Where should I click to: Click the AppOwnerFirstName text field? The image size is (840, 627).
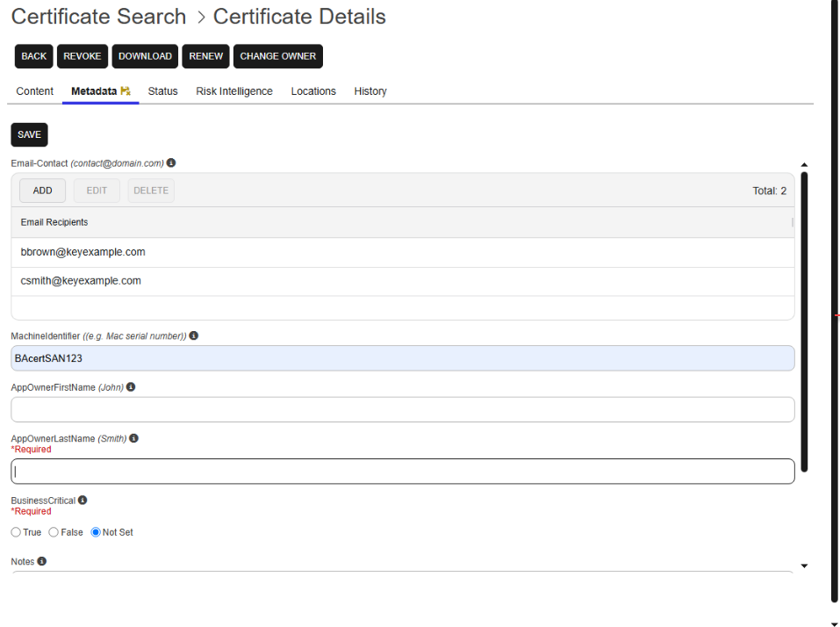pyautogui.click(x=402, y=409)
